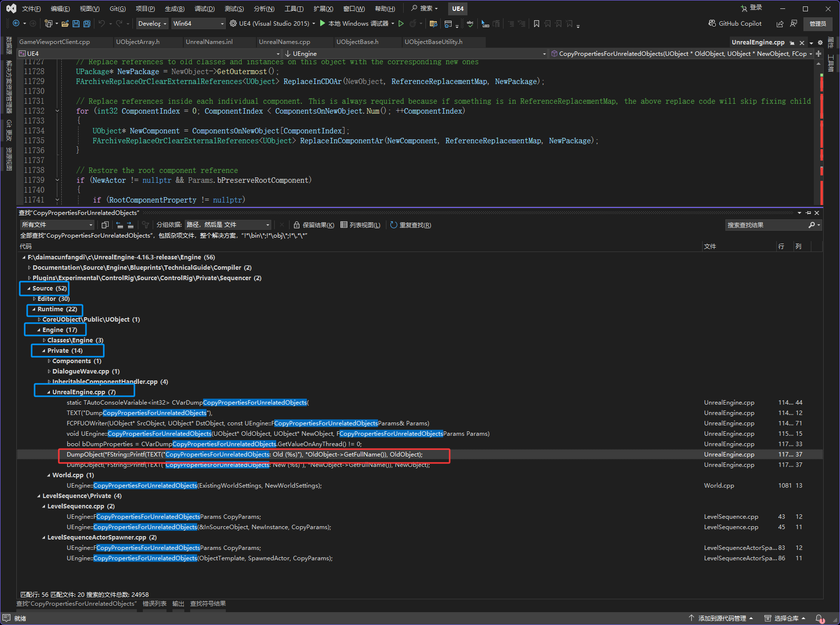The image size is (840, 625).
Task: Open the 所有文件 filter dropdown
Action: (x=57, y=225)
